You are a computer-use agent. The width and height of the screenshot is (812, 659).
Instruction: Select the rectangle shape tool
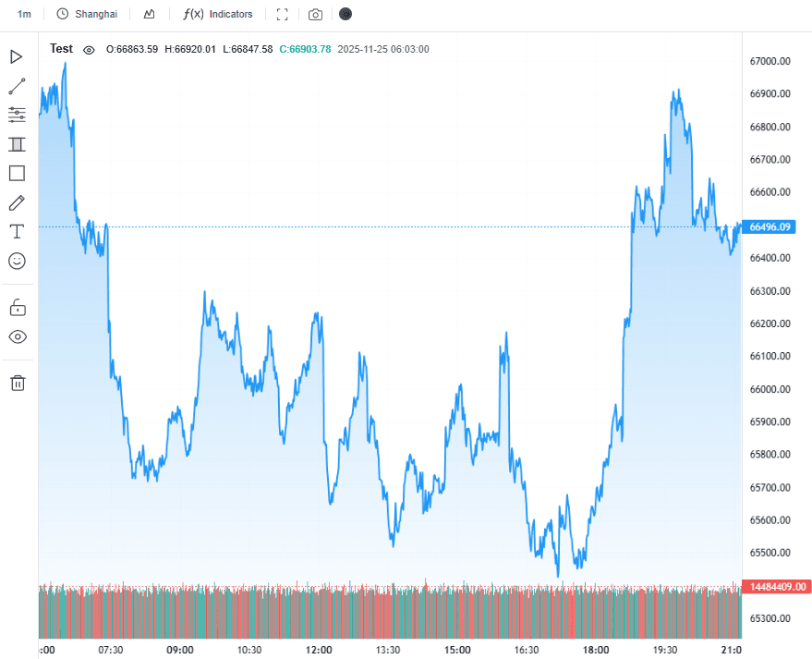click(x=17, y=173)
